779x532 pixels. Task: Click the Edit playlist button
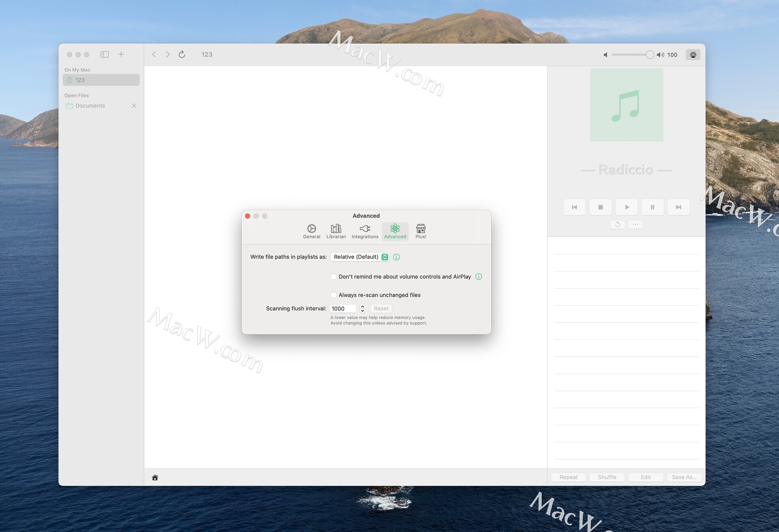[x=646, y=477]
